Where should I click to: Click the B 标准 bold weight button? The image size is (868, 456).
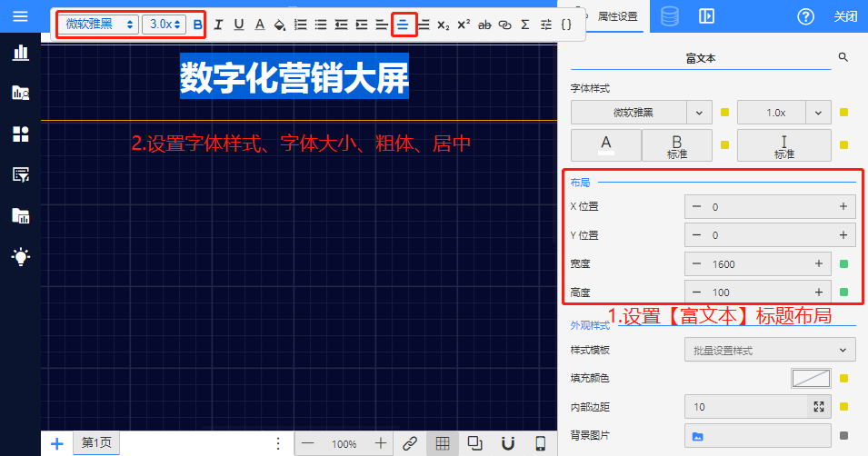pyautogui.click(x=676, y=145)
